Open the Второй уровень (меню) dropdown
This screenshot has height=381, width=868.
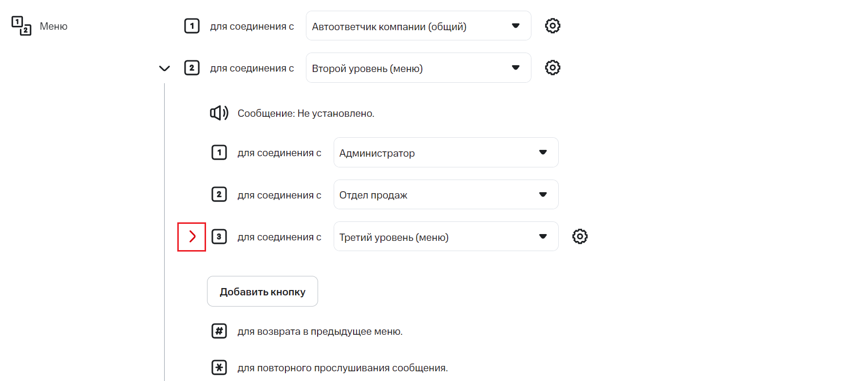click(418, 68)
